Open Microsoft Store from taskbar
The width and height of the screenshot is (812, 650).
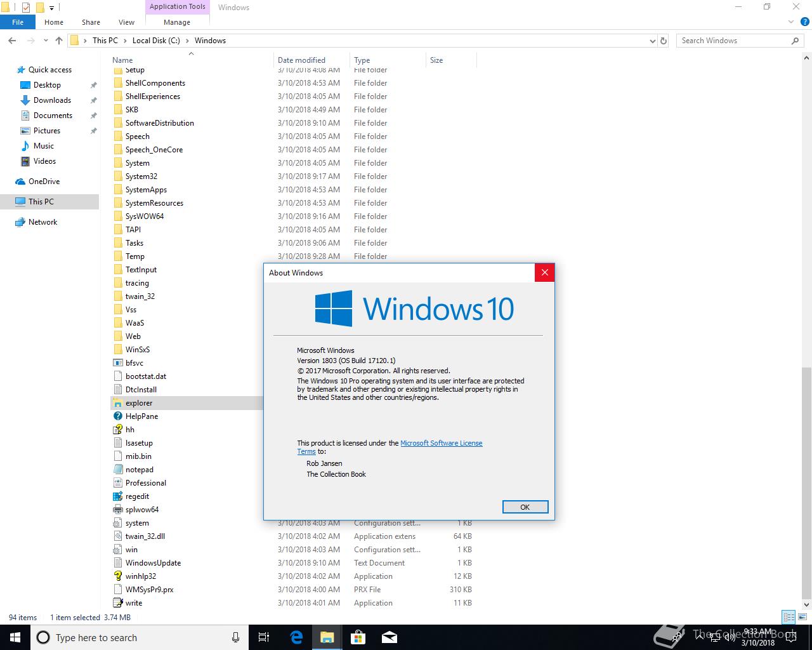pyautogui.click(x=358, y=637)
